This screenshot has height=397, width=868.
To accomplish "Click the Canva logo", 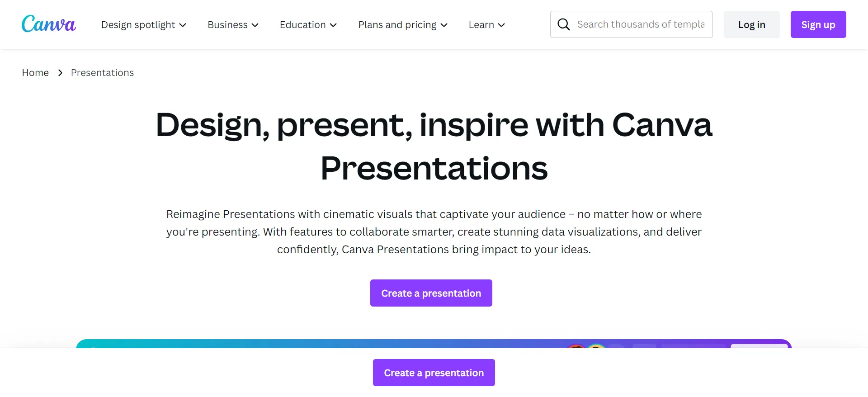I will pos(49,24).
